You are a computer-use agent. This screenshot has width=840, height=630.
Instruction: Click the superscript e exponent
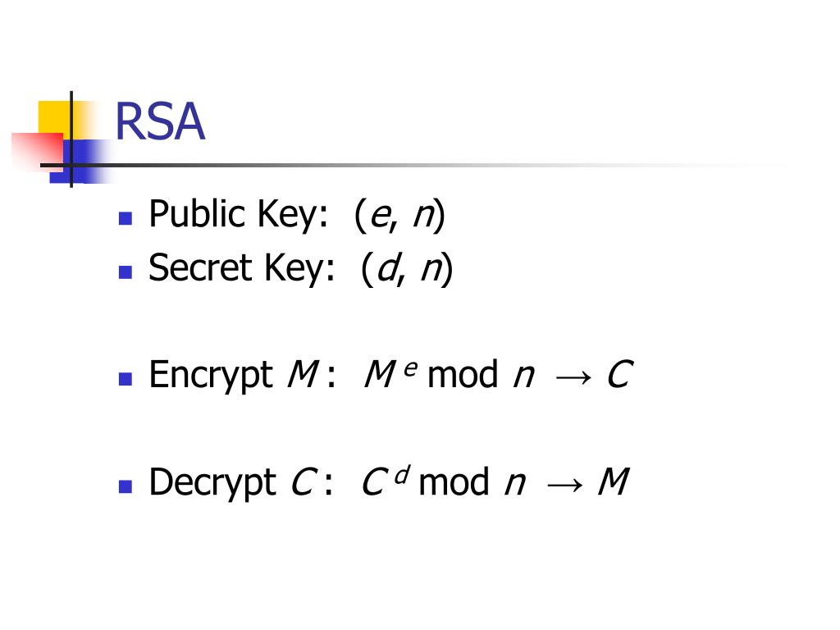(410, 368)
